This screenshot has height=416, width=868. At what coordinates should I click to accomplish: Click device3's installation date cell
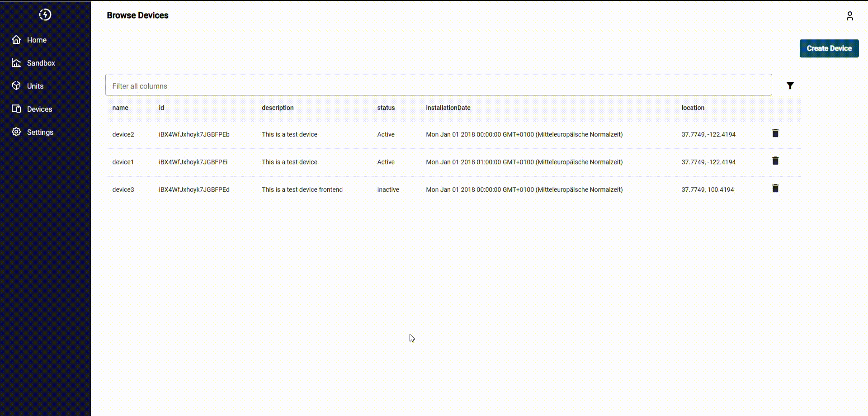[x=524, y=189]
